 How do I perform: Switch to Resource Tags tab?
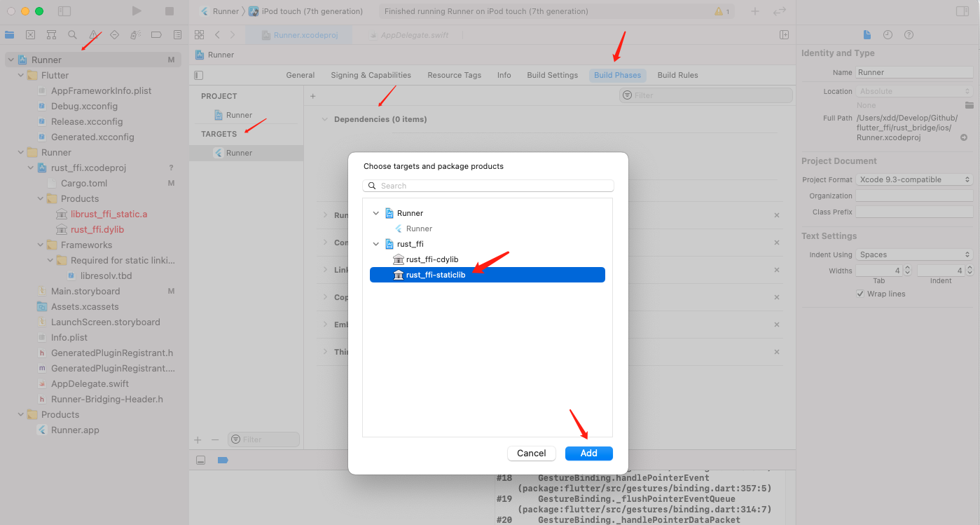point(455,75)
